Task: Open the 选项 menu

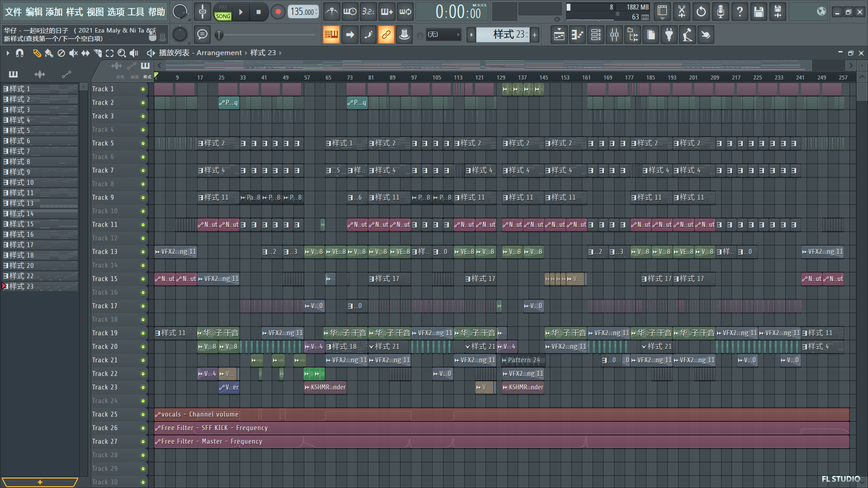Action: click(116, 12)
